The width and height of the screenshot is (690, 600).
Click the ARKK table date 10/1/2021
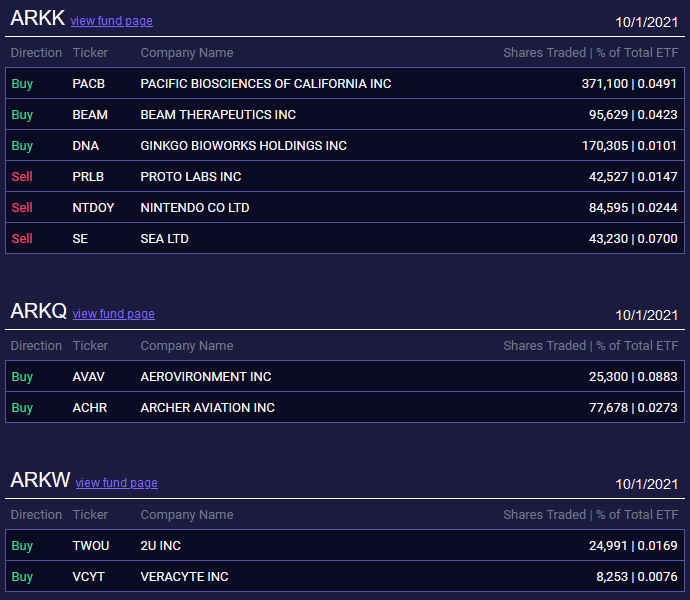click(646, 22)
